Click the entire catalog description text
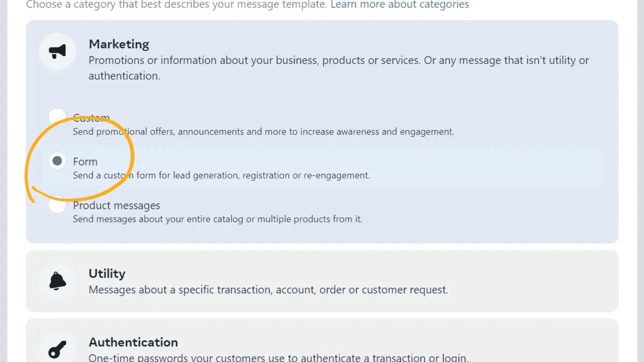The width and height of the screenshot is (644, 362). 217,219
